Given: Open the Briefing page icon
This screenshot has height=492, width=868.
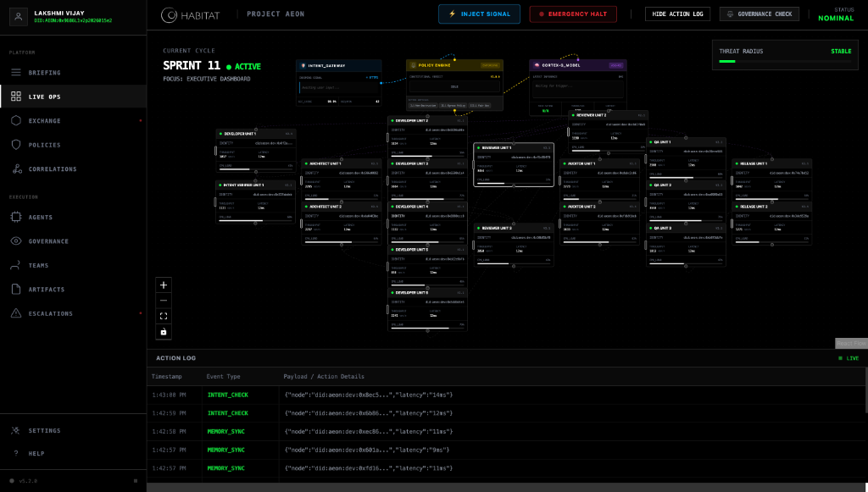Looking at the screenshot, I should point(16,73).
